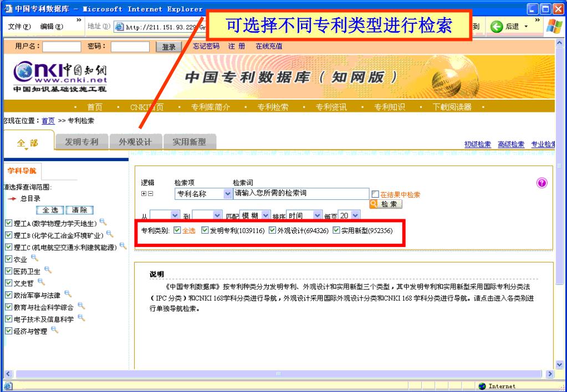Open magnifier icon next to 理工C category
Viewport: 567px width, 392px height.
coord(123,246)
